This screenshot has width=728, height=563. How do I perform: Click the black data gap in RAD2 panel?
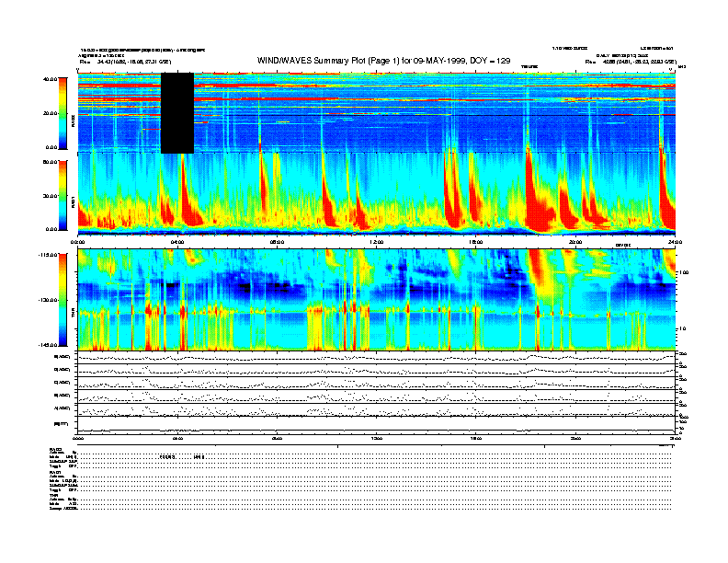click(x=177, y=113)
